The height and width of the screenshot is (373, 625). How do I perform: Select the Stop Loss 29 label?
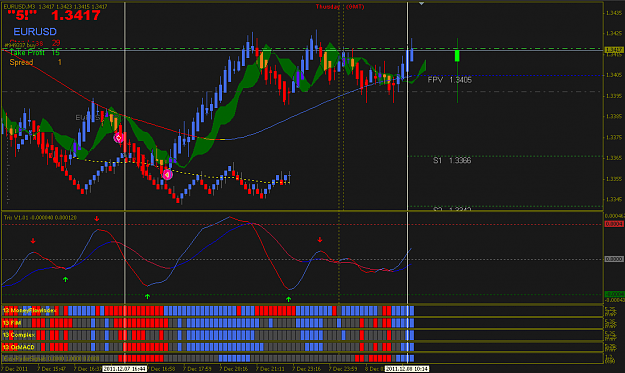tap(35, 43)
